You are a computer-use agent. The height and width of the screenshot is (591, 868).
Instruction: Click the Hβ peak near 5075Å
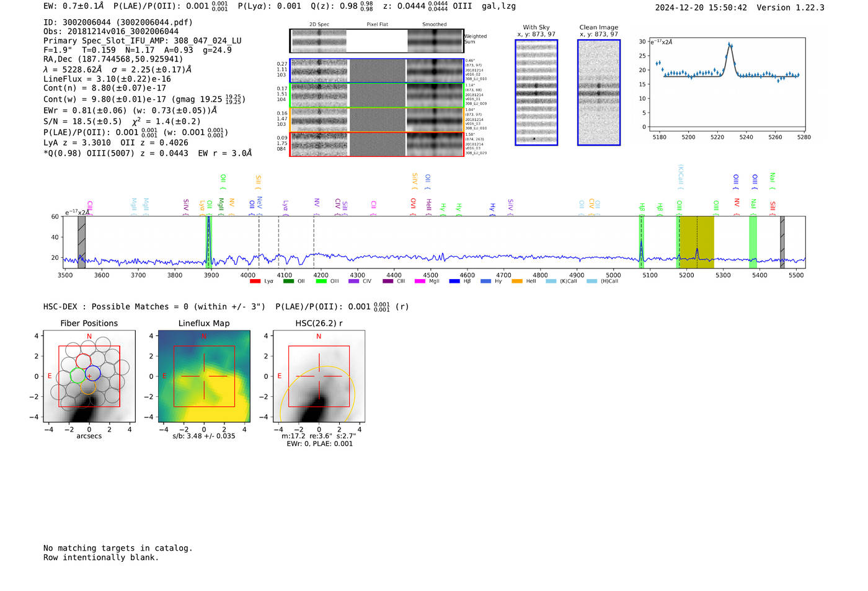click(641, 251)
